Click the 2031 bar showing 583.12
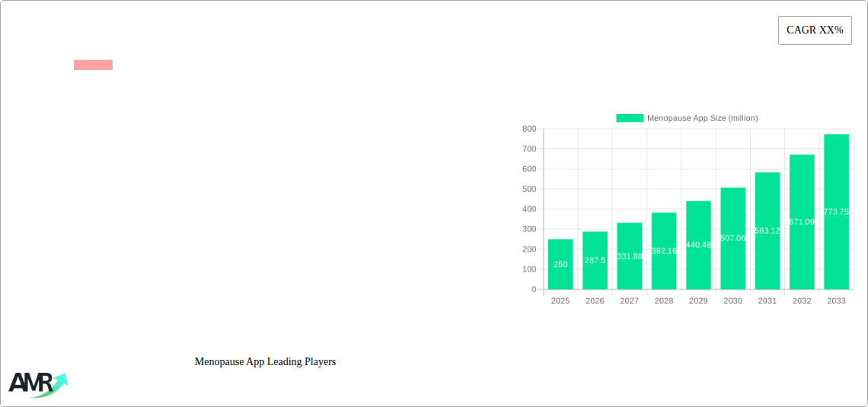 tap(767, 231)
